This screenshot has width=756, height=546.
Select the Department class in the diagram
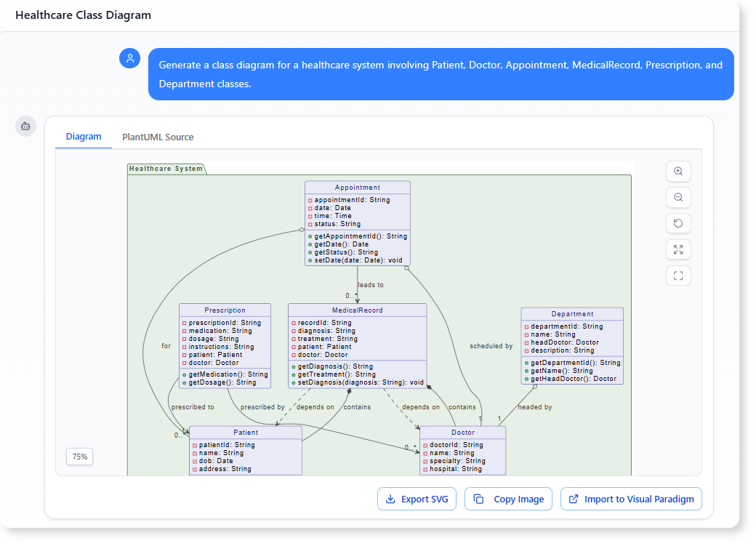click(x=572, y=313)
